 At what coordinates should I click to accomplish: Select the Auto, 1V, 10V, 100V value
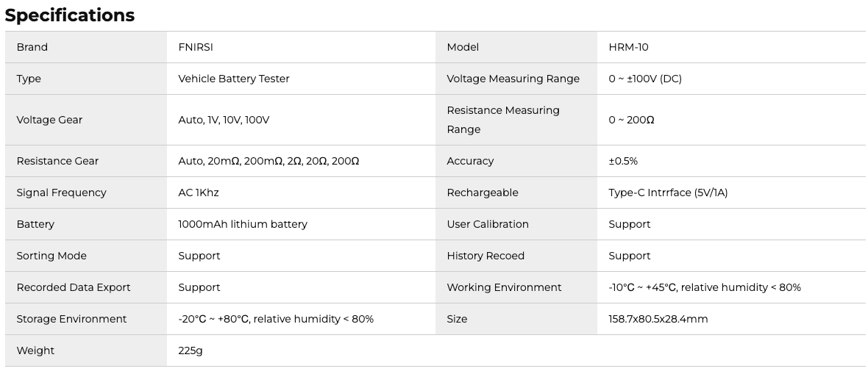click(224, 120)
